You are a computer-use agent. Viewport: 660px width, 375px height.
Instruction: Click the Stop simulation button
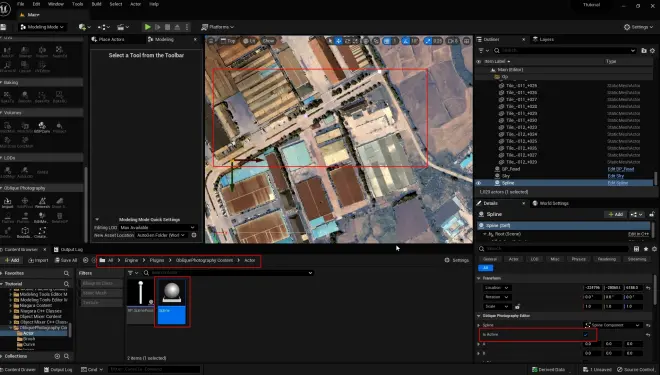point(167,27)
